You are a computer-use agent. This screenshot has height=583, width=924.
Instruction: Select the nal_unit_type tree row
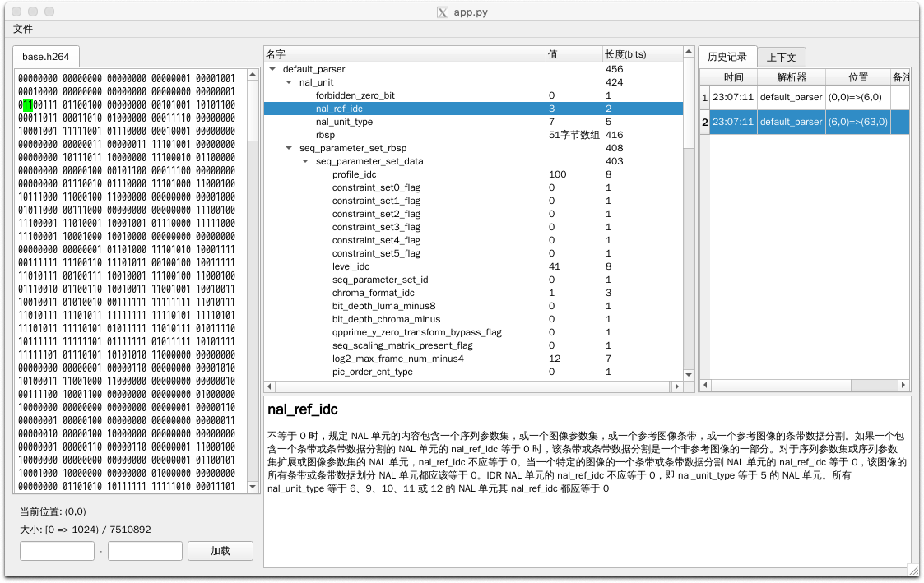pyautogui.click(x=344, y=122)
